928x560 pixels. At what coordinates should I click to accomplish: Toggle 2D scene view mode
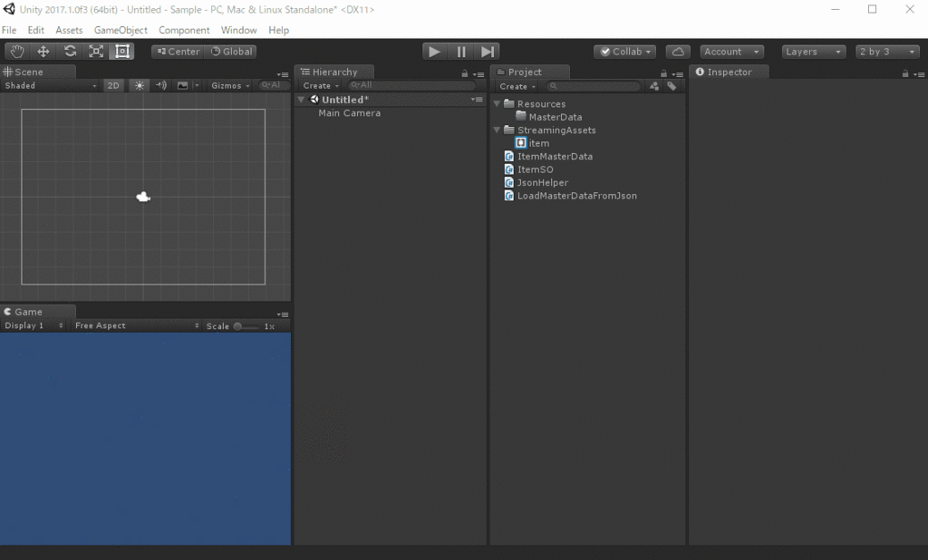(x=113, y=86)
